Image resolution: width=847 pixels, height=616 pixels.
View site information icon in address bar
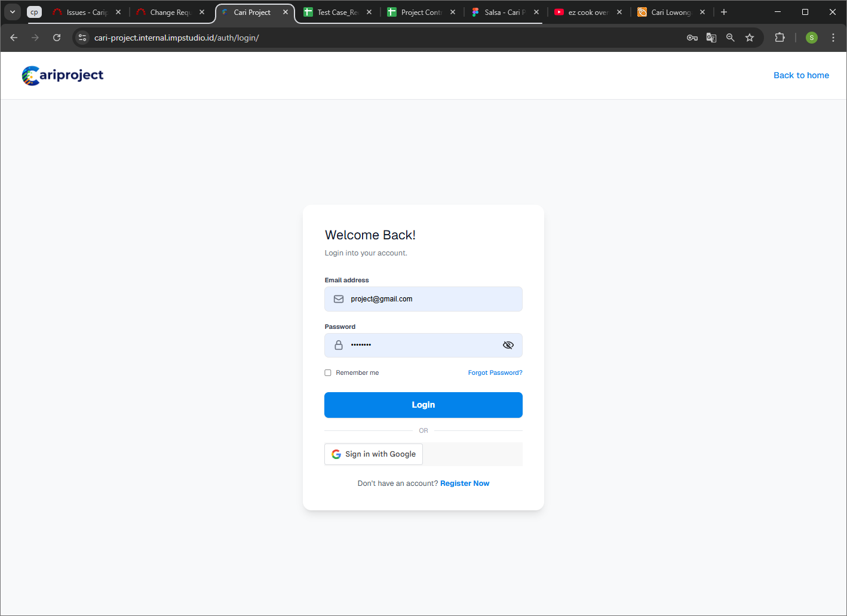click(x=83, y=38)
